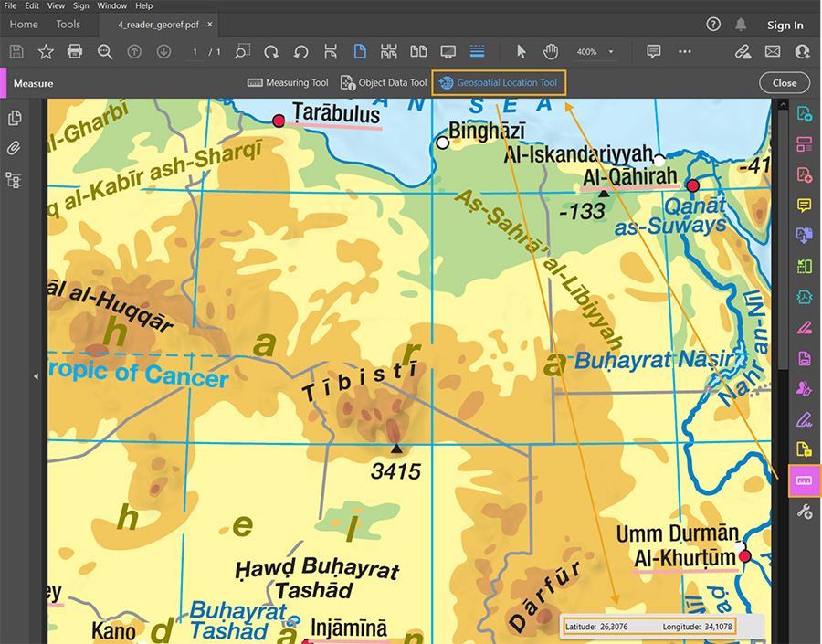The image size is (822, 644).
Task: Enable two-page view icon
Action: 418,51
